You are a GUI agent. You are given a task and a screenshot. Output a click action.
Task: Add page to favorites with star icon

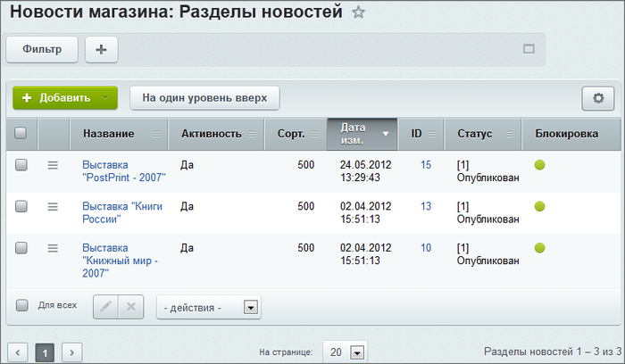(358, 12)
